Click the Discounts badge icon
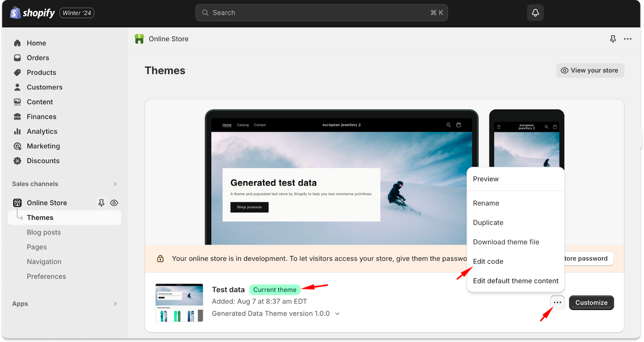Screen dimensions: 644x342 [x=17, y=161]
